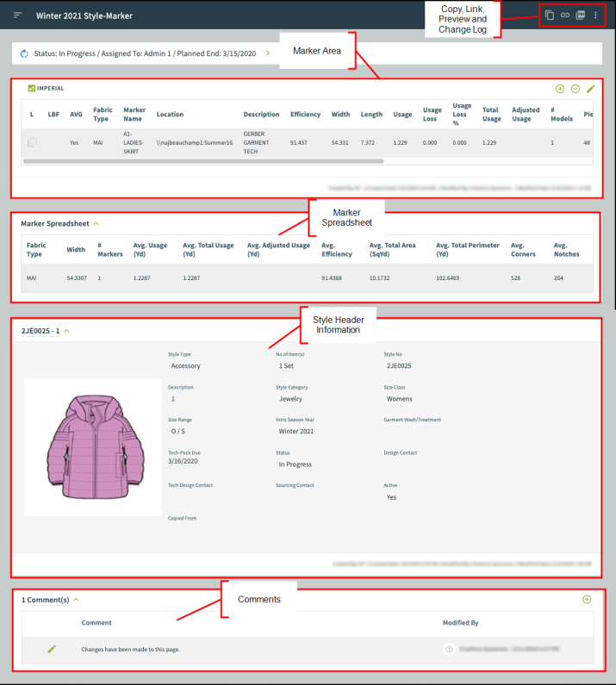Check the L column box for A1-LADIES-SKIRT
The width and height of the screenshot is (616, 685).
click(32, 142)
